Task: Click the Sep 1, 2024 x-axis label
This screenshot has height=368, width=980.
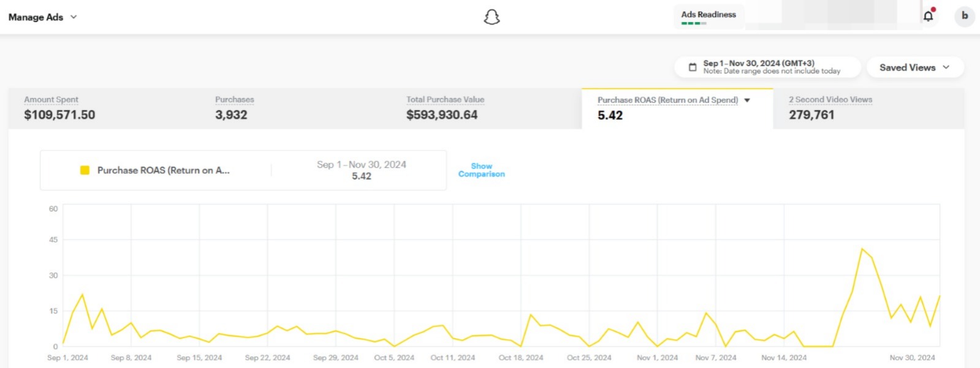Action: click(67, 358)
